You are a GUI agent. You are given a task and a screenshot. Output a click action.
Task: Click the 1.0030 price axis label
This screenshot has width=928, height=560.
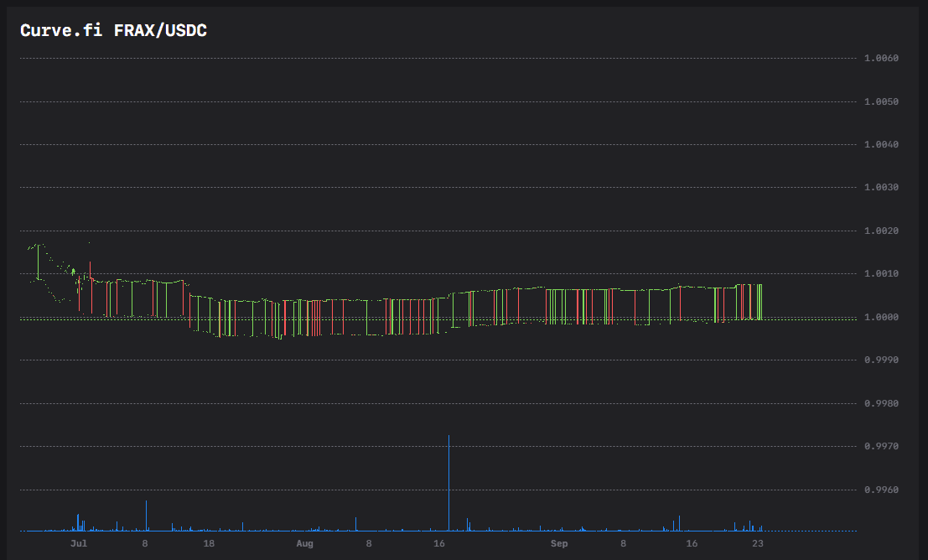(x=881, y=188)
